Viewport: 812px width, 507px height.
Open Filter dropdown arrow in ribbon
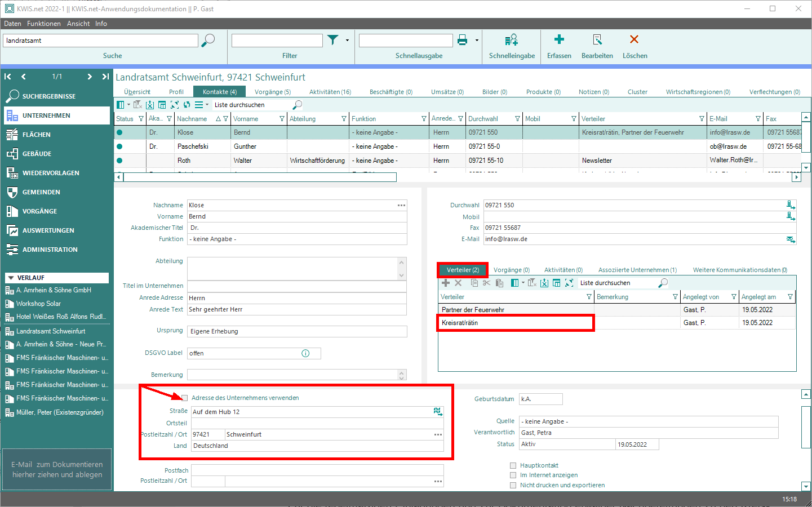pos(347,40)
